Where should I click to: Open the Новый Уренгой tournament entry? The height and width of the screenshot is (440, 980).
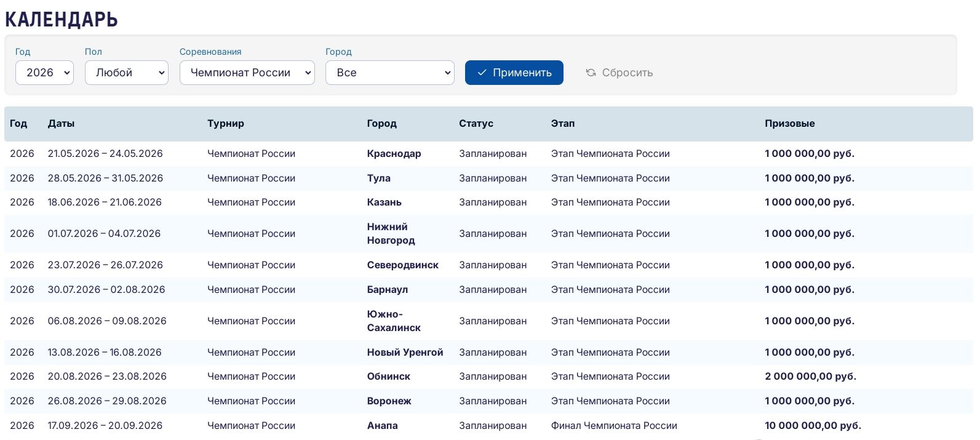coord(405,353)
